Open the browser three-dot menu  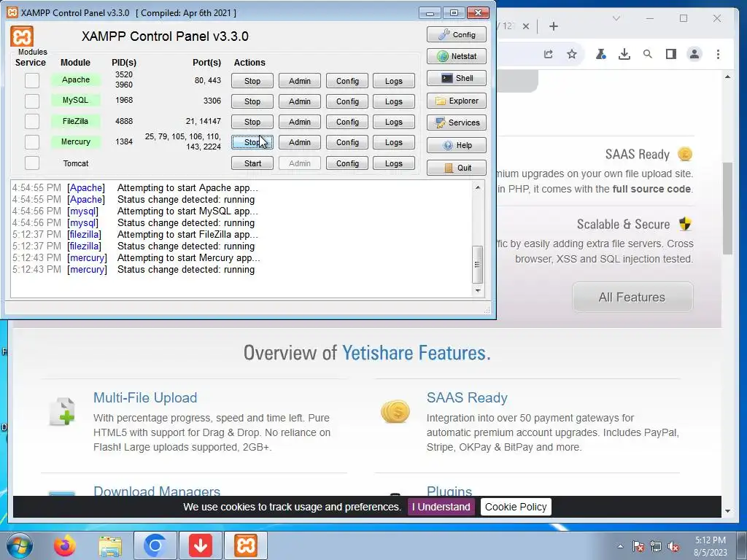(718, 54)
